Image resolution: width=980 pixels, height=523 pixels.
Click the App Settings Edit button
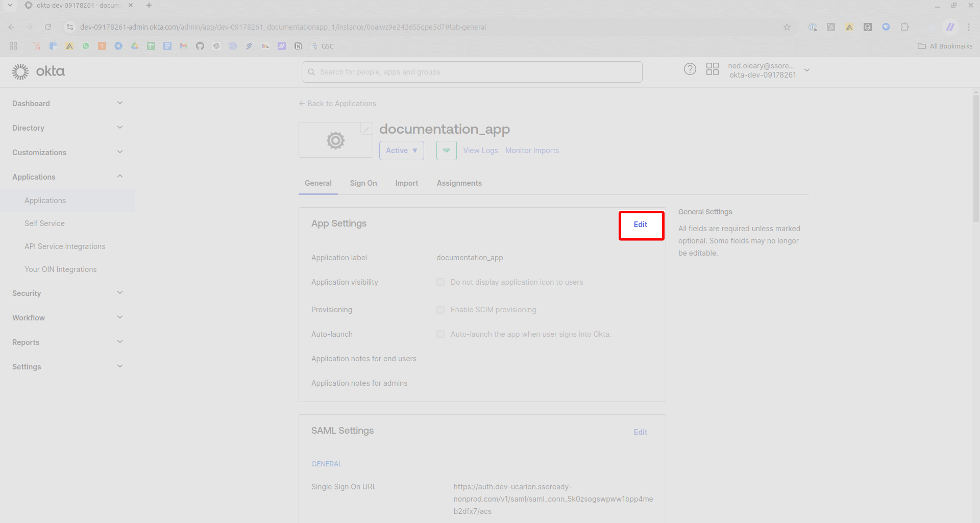(x=641, y=225)
